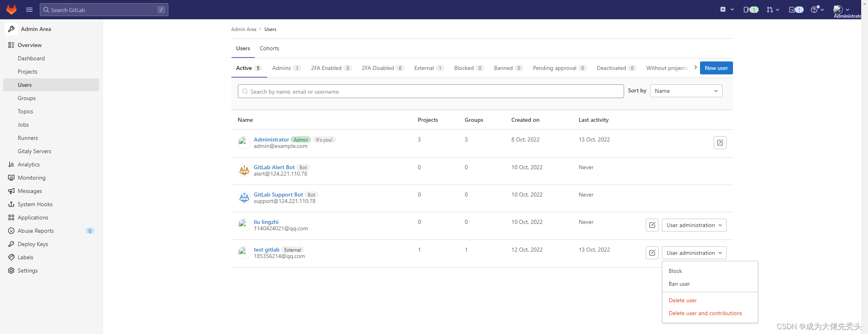The height and width of the screenshot is (334, 868).
Task: Open the test gitlab user link
Action: point(266,250)
